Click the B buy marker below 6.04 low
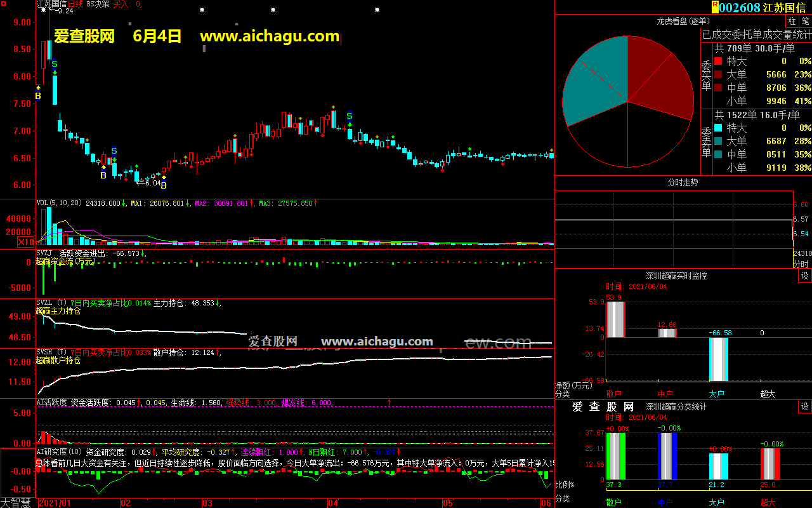 point(163,185)
